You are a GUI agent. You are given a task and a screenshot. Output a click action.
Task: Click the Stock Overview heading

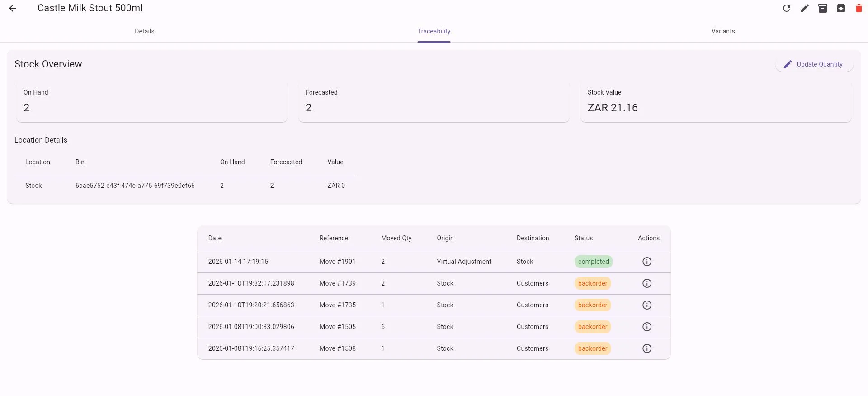[x=48, y=64]
